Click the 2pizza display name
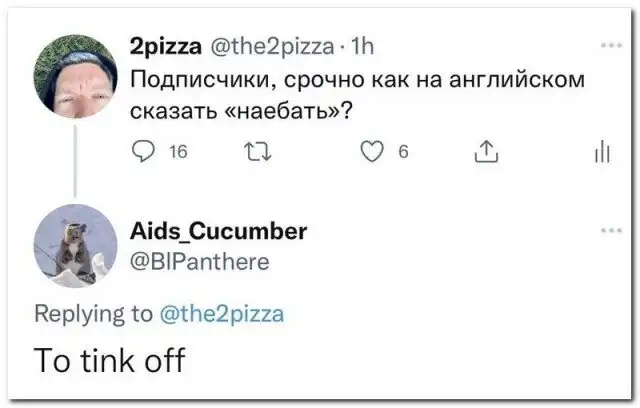This screenshot has width=640, height=408. pos(164,45)
